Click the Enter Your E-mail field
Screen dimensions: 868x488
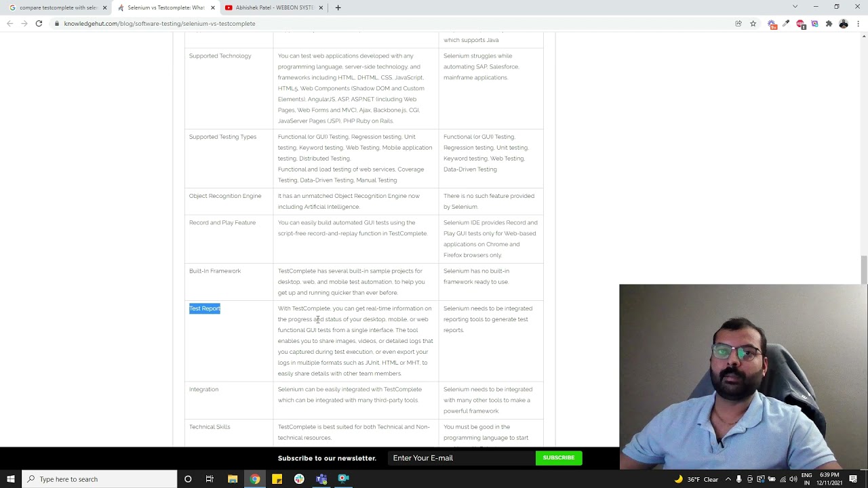tap(461, 458)
